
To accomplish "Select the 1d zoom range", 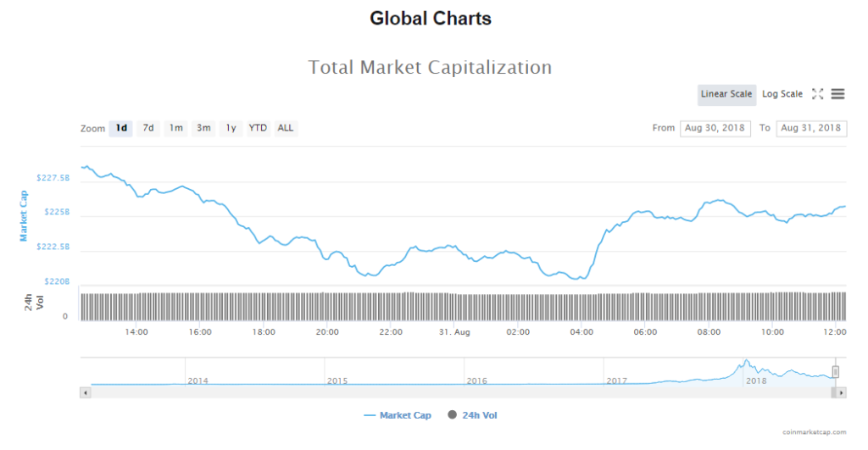I will pyautogui.click(x=121, y=128).
